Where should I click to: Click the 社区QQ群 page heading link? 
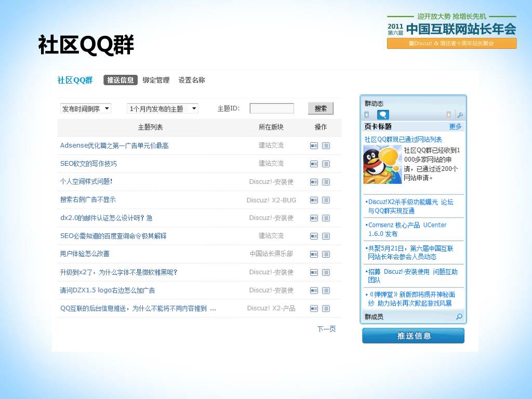[75, 80]
